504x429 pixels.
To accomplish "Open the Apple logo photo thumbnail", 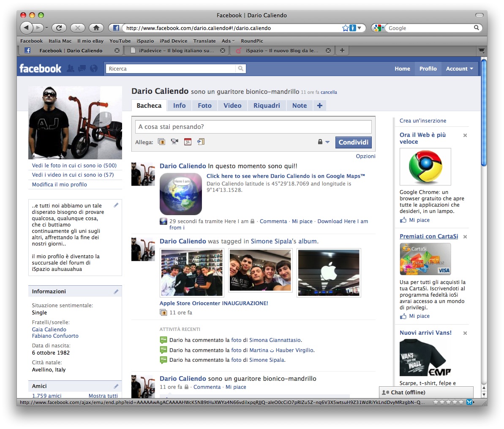I will click(329, 273).
